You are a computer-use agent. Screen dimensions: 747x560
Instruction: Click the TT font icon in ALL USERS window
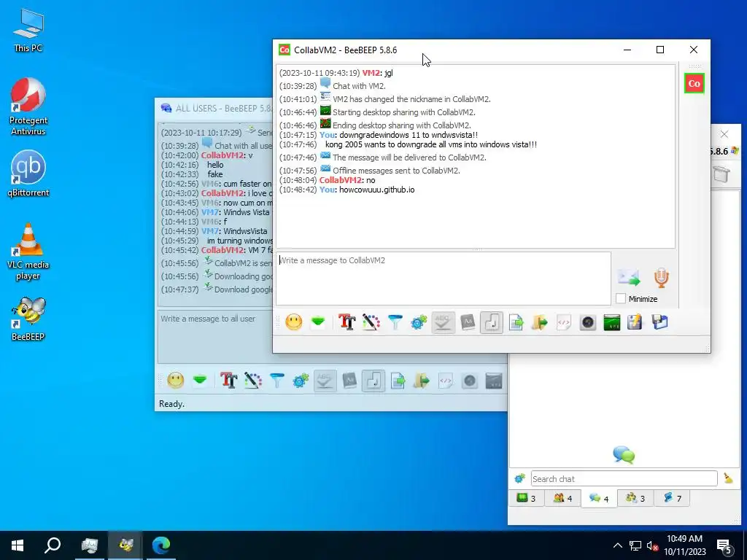coord(228,380)
